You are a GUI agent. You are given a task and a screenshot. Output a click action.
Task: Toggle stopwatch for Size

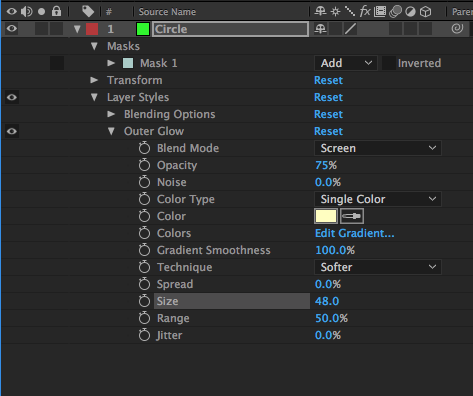(x=144, y=301)
